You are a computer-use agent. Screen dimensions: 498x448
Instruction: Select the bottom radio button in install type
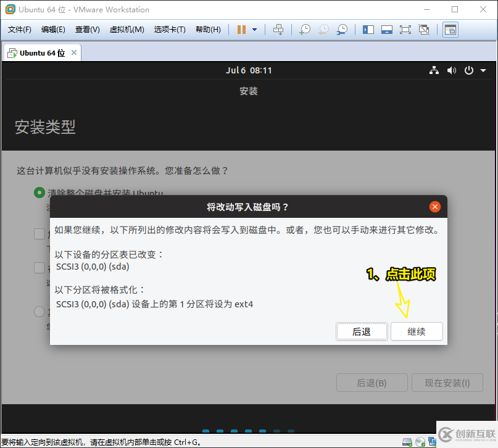[39, 312]
